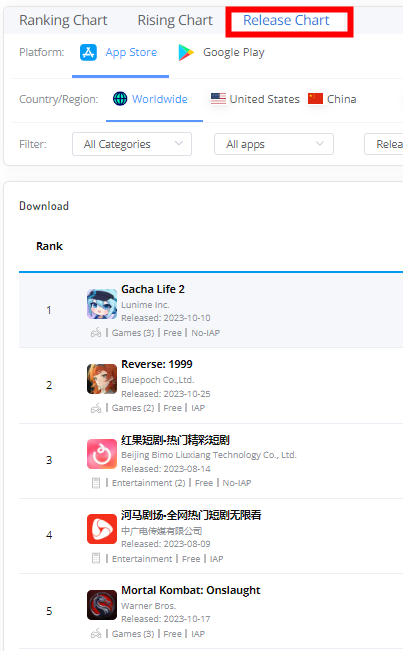Open the partially visible Release filter dropdown
The image size is (403, 651).
click(384, 144)
